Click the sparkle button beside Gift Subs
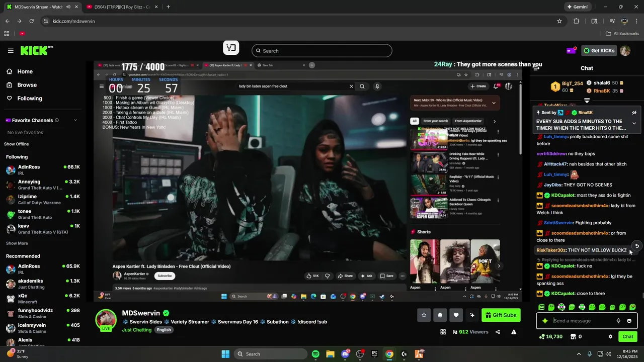 [x=472, y=315]
